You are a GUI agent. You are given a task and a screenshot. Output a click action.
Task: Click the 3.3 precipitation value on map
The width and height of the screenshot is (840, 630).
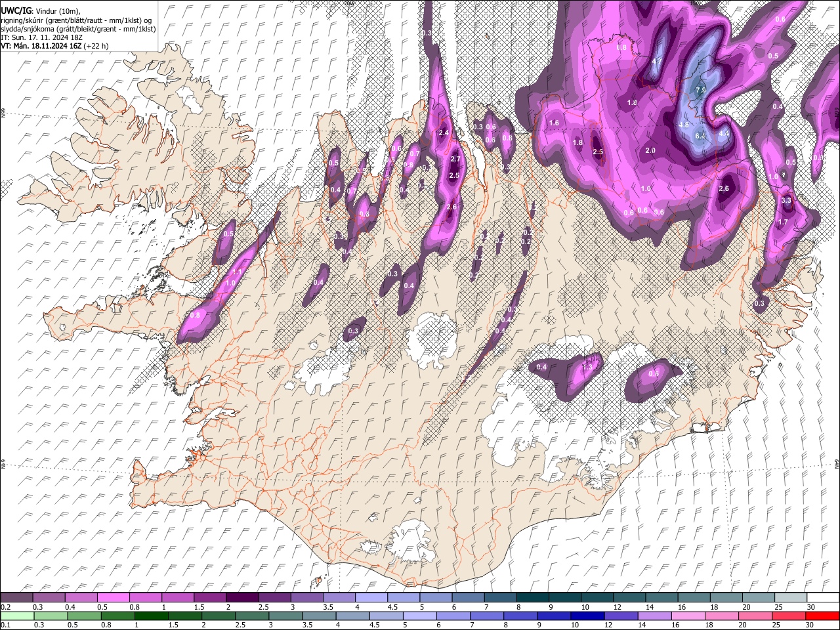point(787,200)
